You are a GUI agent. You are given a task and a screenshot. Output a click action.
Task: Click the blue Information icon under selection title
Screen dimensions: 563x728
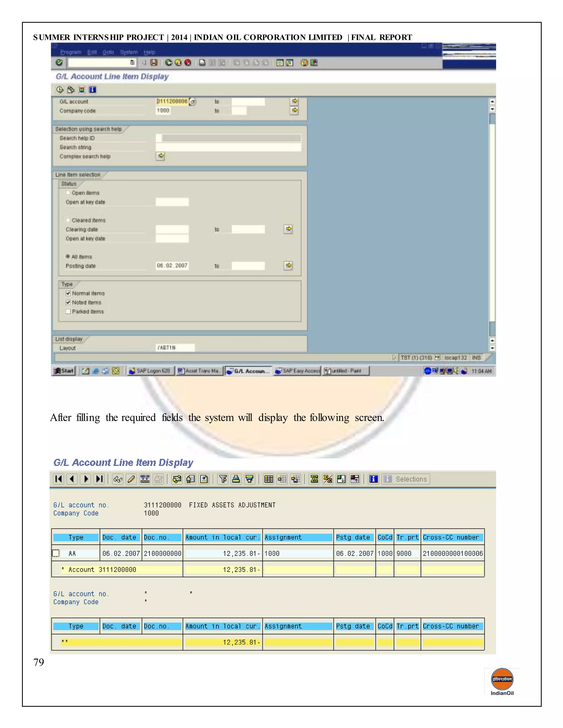(92, 90)
